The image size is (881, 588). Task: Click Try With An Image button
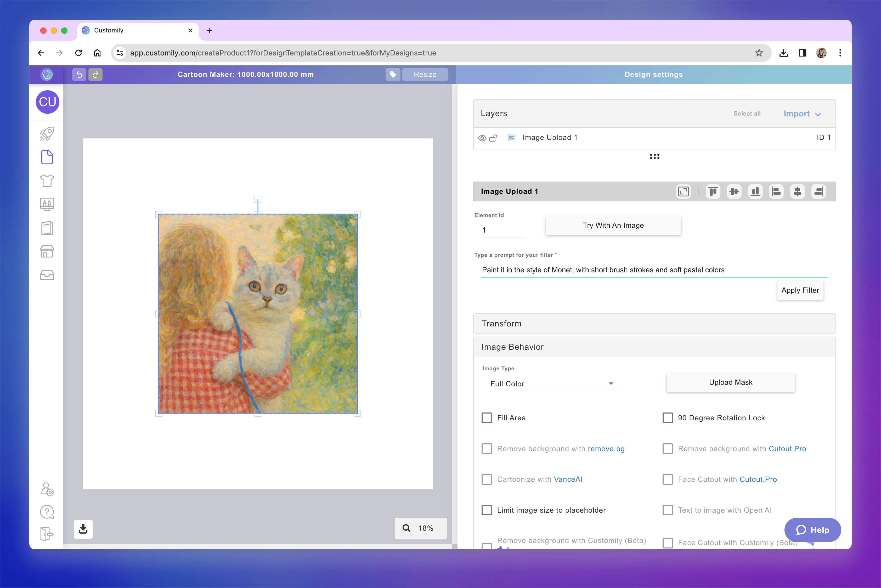613,225
